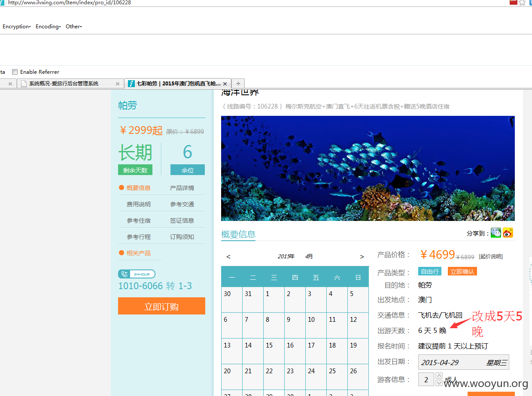Close the 七彩帕劳 tab

click(x=225, y=84)
